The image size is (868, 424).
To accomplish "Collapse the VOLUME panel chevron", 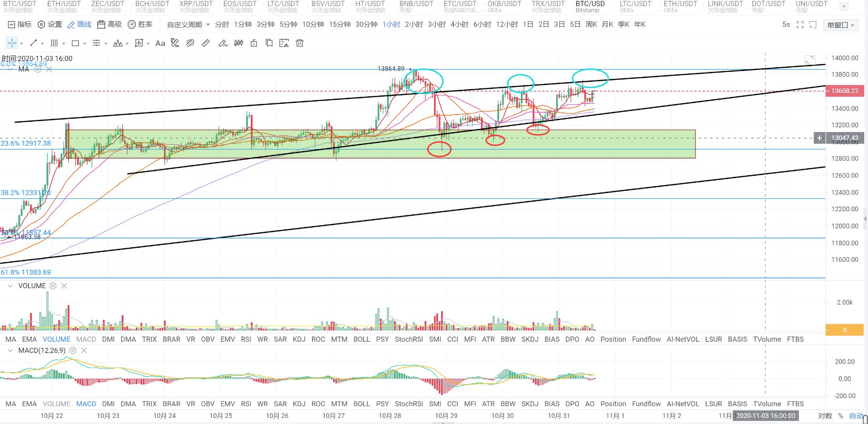I will [10, 286].
